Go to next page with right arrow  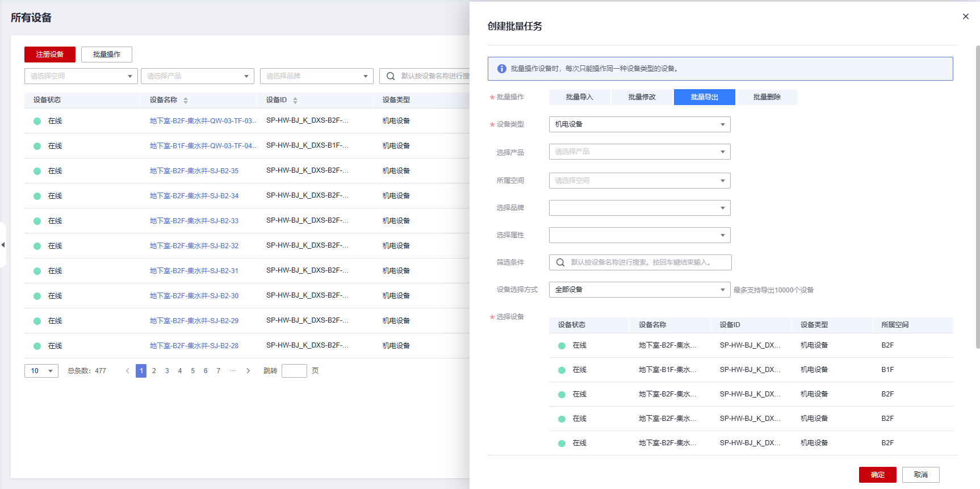pyautogui.click(x=248, y=371)
